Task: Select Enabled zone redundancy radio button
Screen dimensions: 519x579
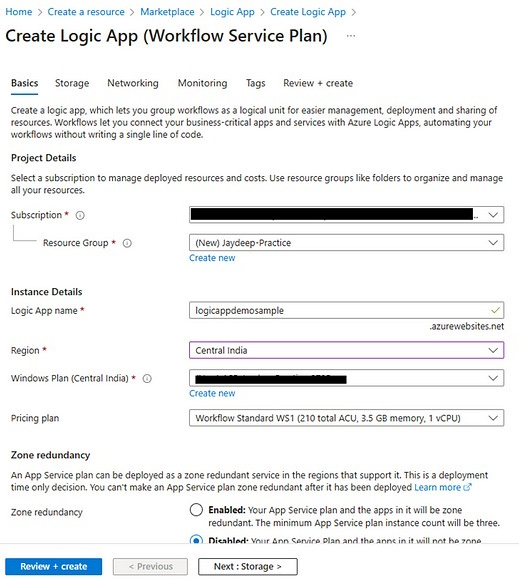Action: pyautogui.click(x=196, y=510)
